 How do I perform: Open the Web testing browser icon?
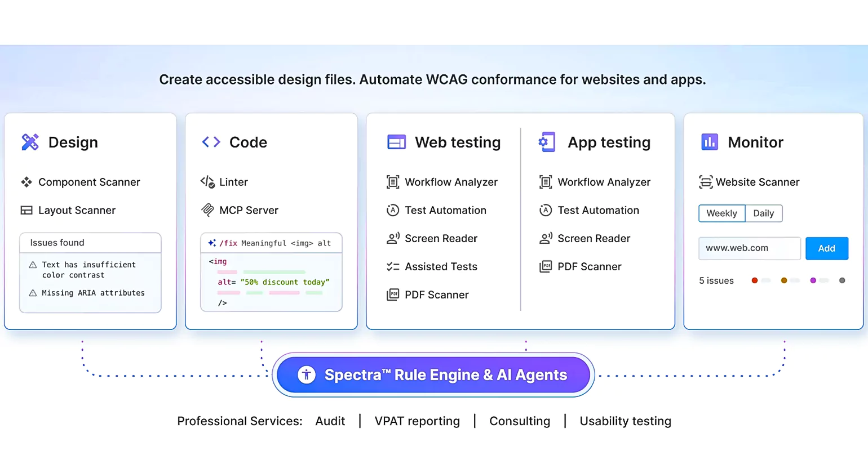coord(397,142)
